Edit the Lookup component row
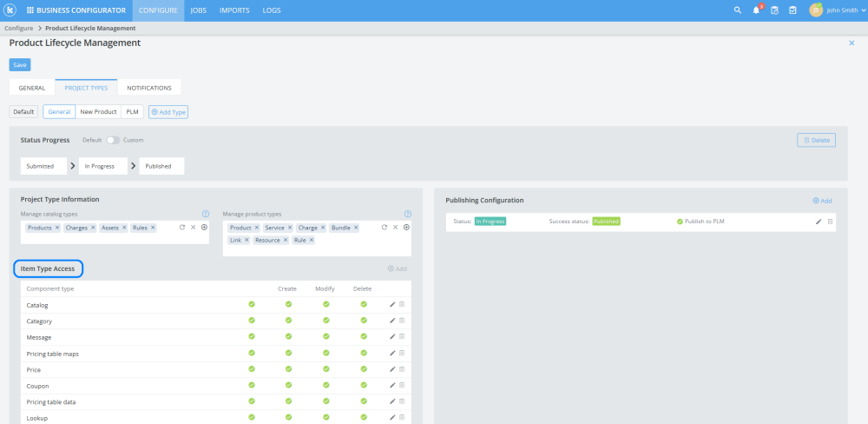 392,417
